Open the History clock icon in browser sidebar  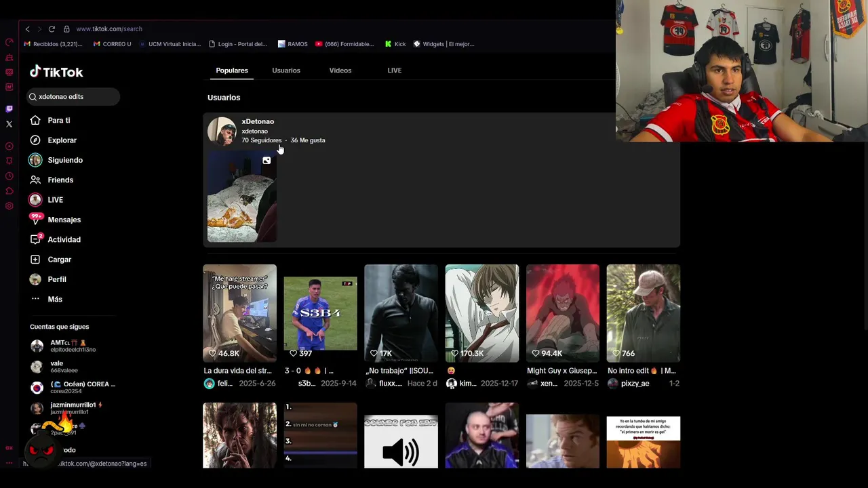9,176
